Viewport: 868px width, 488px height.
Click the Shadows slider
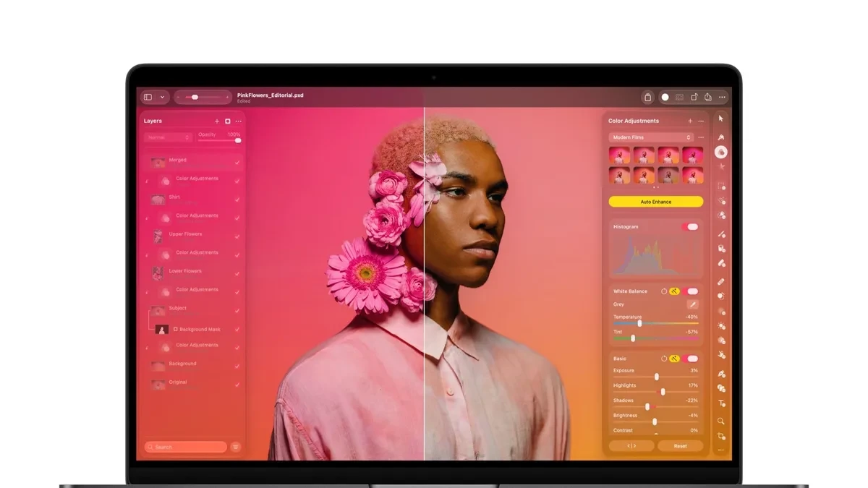tap(655, 407)
